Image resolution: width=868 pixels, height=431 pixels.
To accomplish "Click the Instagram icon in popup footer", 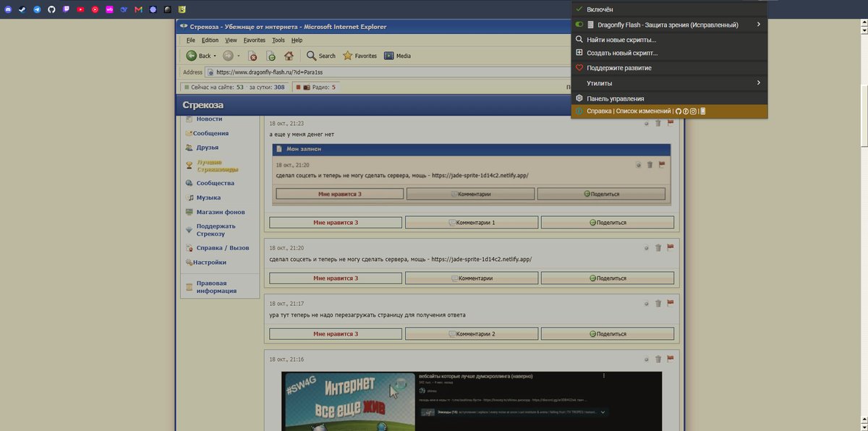I will pyautogui.click(x=693, y=111).
